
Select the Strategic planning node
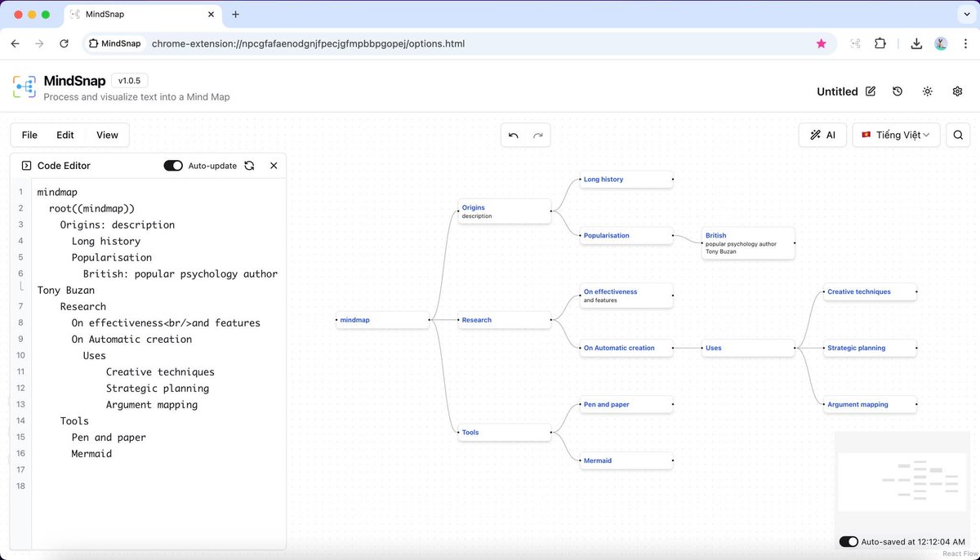[870, 348]
